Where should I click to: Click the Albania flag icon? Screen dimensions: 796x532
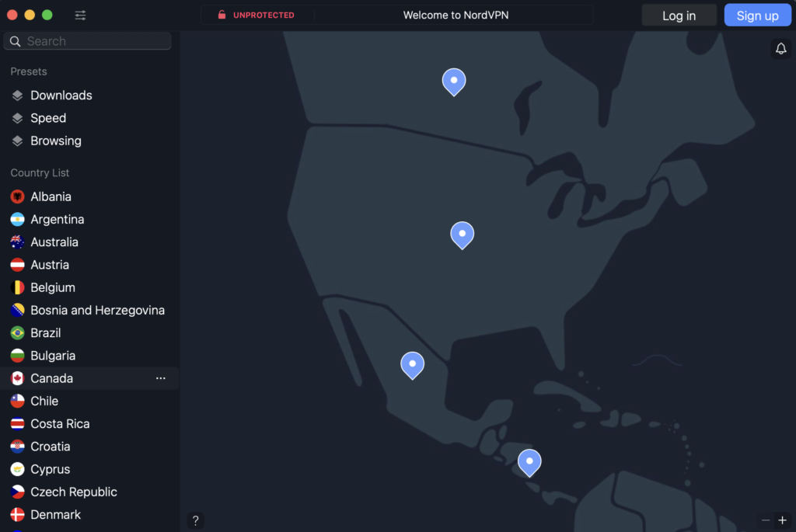tap(17, 196)
